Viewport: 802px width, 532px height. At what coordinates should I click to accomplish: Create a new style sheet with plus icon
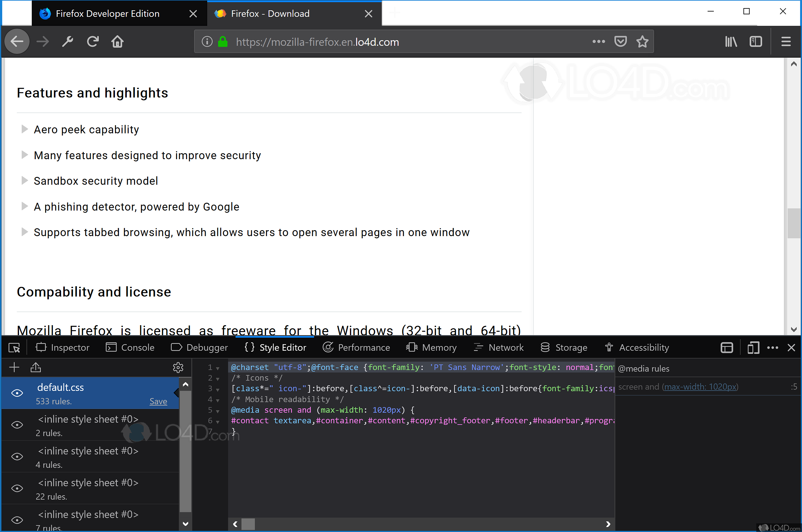(x=14, y=367)
